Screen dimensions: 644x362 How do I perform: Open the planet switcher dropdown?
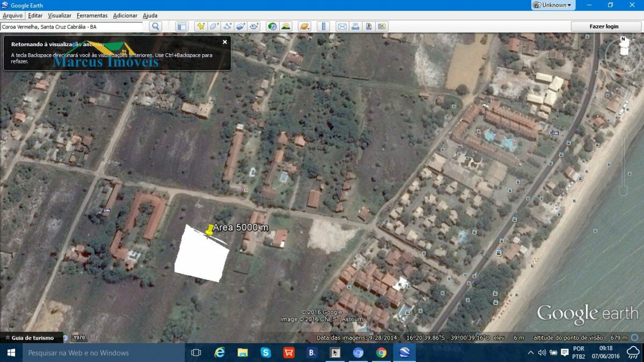click(304, 26)
